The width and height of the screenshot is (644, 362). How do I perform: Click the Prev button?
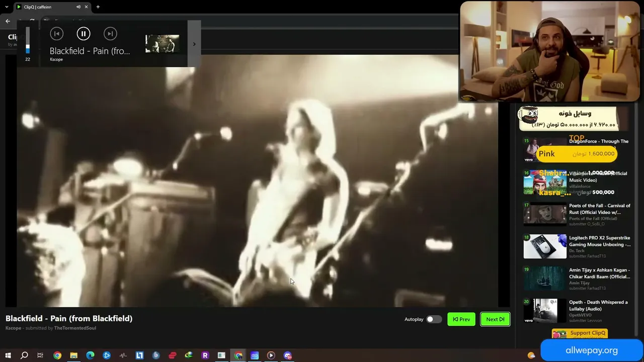(x=461, y=319)
